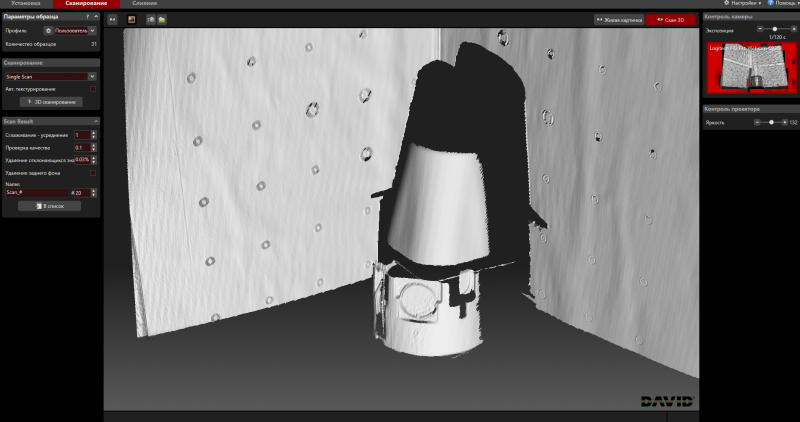This screenshot has width=800, height=422.
Task: Switch to the Установка tab
Action: [26, 4]
